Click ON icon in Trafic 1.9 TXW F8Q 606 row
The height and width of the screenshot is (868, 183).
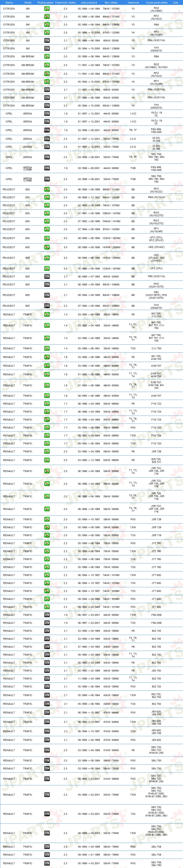(47, 615)
